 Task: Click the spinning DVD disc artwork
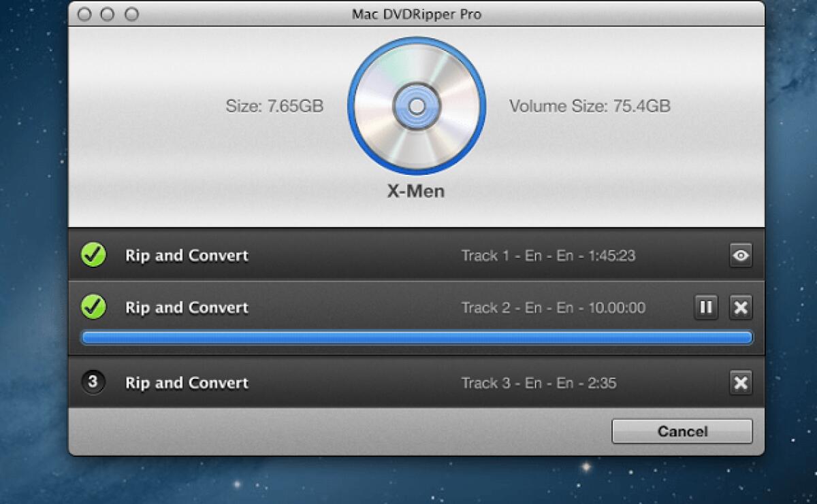[x=417, y=107]
